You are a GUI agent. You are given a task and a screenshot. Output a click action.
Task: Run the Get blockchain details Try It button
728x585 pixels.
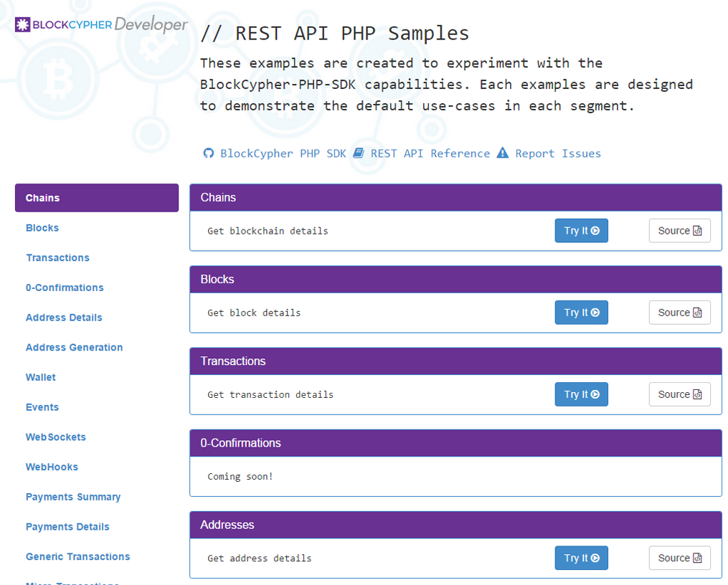pyautogui.click(x=581, y=231)
